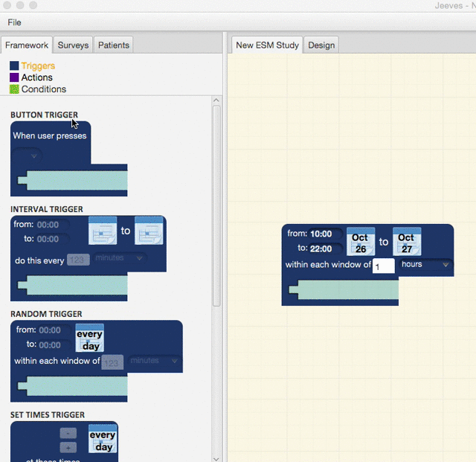Select the New ESM Study tab
The width and height of the screenshot is (476, 462).
pos(267,45)
